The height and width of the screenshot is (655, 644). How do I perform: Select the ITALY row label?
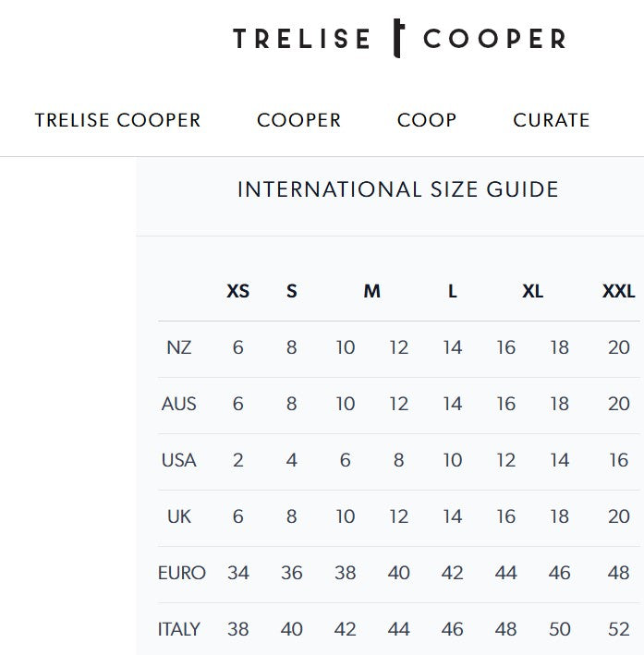(x=179, y=629)
